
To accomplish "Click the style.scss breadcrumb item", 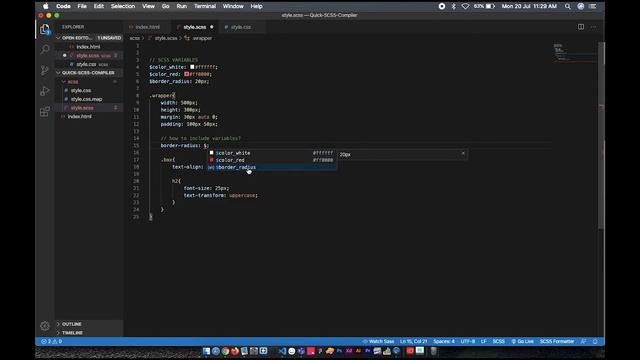I will click(166, 38).
